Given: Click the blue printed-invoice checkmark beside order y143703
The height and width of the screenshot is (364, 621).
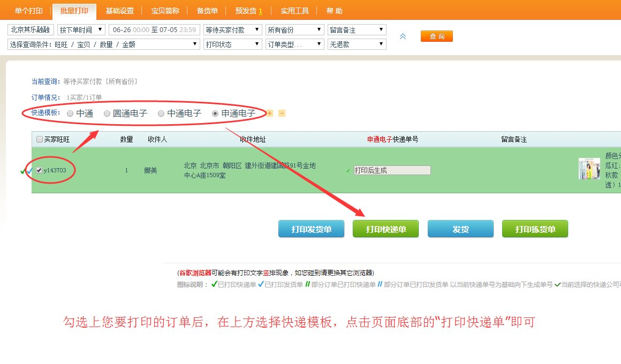Looking at the screenshot, I should (29, 171).
